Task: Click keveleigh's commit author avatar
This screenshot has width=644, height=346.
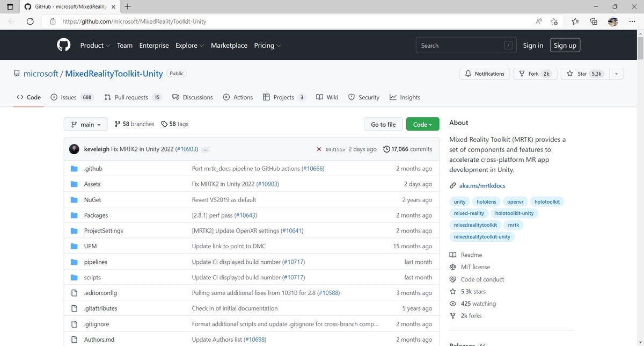Action: 74,149
